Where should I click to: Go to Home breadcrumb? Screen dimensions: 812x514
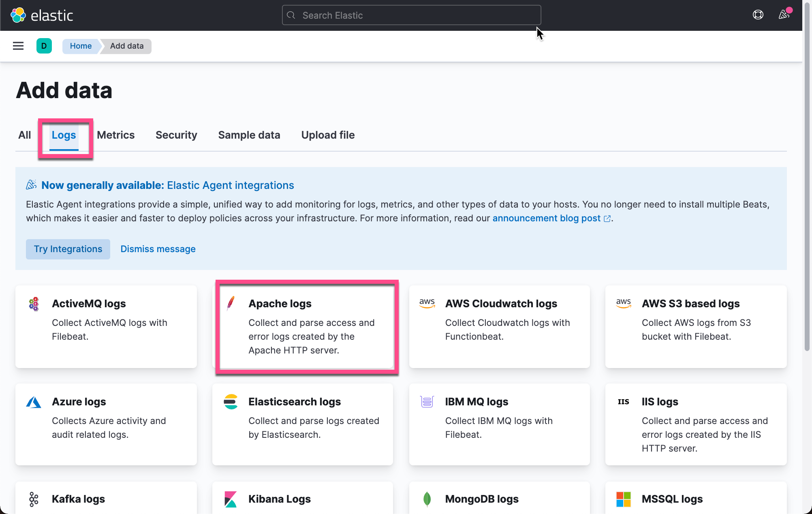(x=81, y=46)
